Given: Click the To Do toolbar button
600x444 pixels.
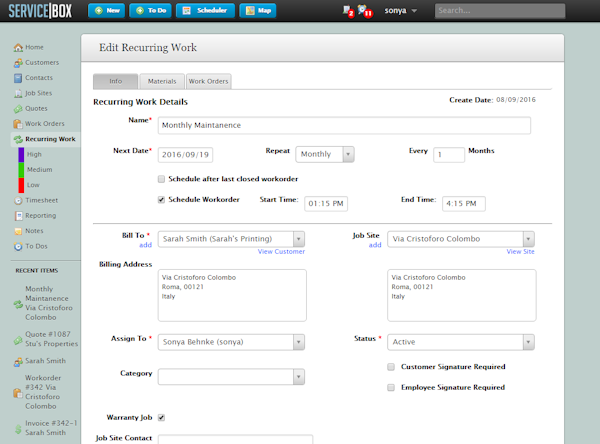Looking at the screenshot, I should [x=150, y=11].
